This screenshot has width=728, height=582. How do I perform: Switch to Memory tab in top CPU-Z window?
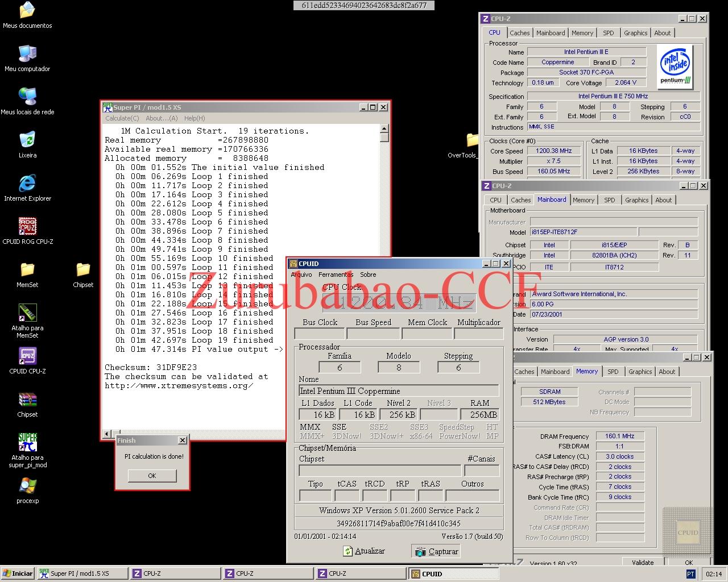tap(582, 33)
